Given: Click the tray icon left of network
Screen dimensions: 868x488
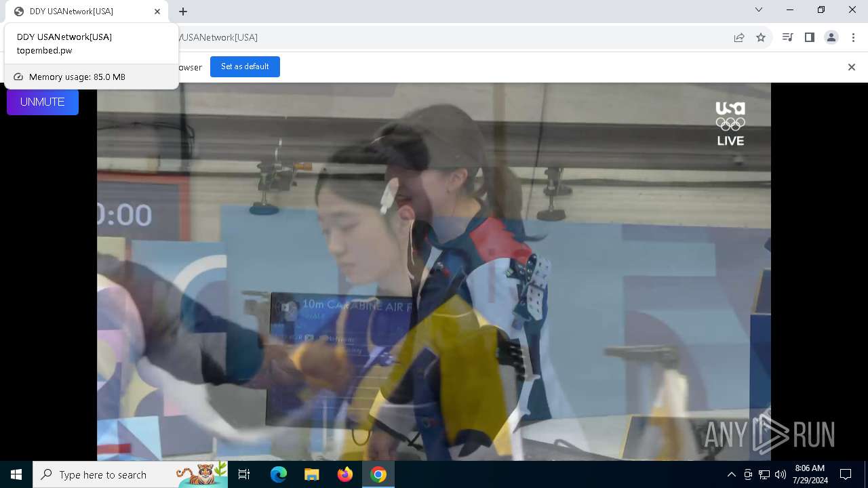Looking at the screenshot, I should click(x=748, y=474).
